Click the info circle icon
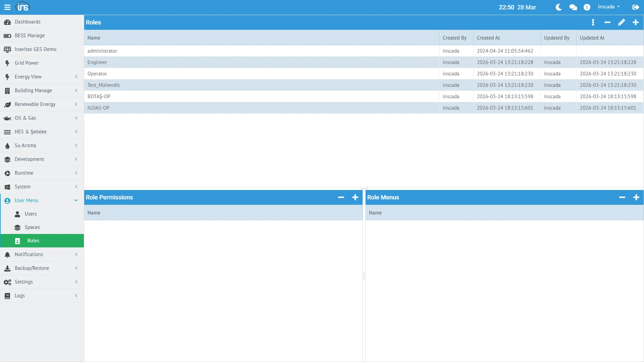The height and width of the screenshot is (362, 644). tap(587, 7)
